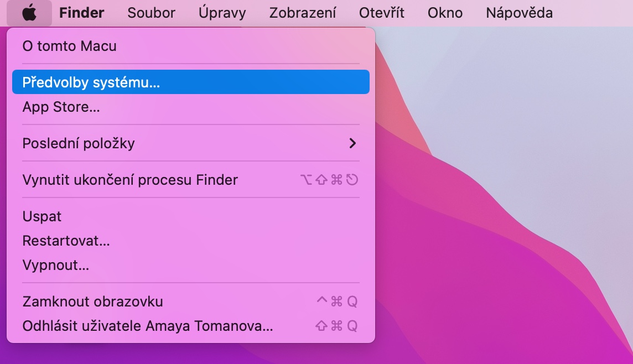633x364 pixels.
Task: Select Uspat to sleep the Mac
Action: tap(42, 216)
